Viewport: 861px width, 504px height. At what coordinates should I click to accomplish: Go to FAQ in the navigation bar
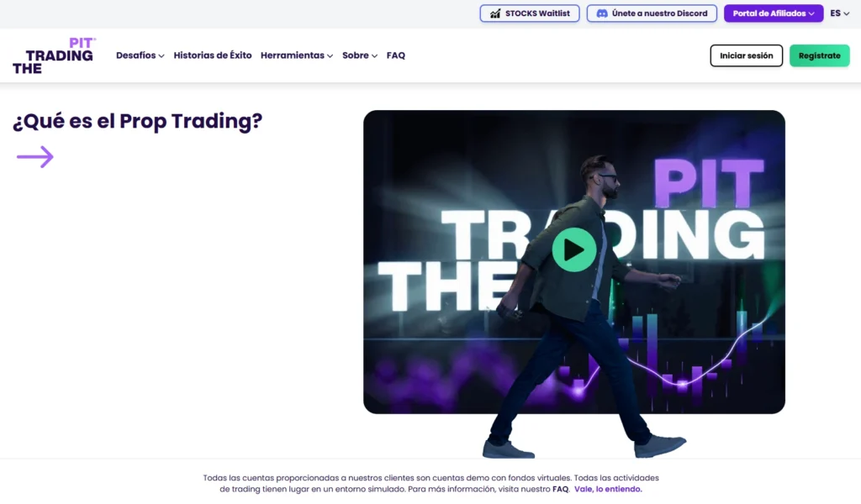coord(396,55)
